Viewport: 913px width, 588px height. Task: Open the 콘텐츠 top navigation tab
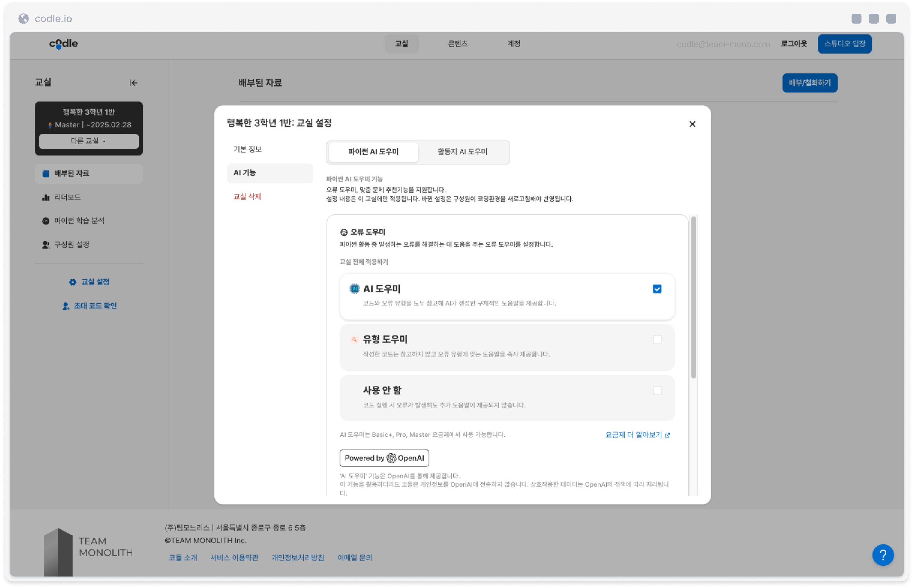(x=457, y=44)
